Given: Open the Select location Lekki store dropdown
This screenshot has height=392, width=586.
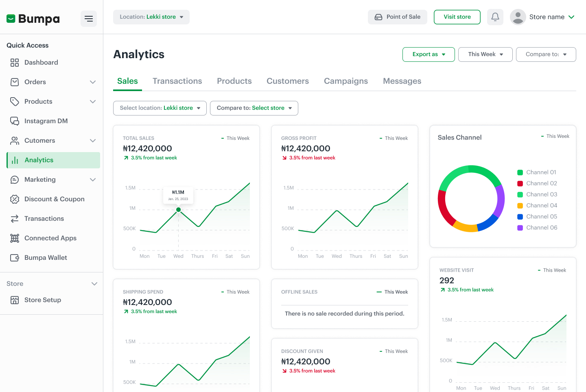Looking at the screenshot, I should pos(160,108).
